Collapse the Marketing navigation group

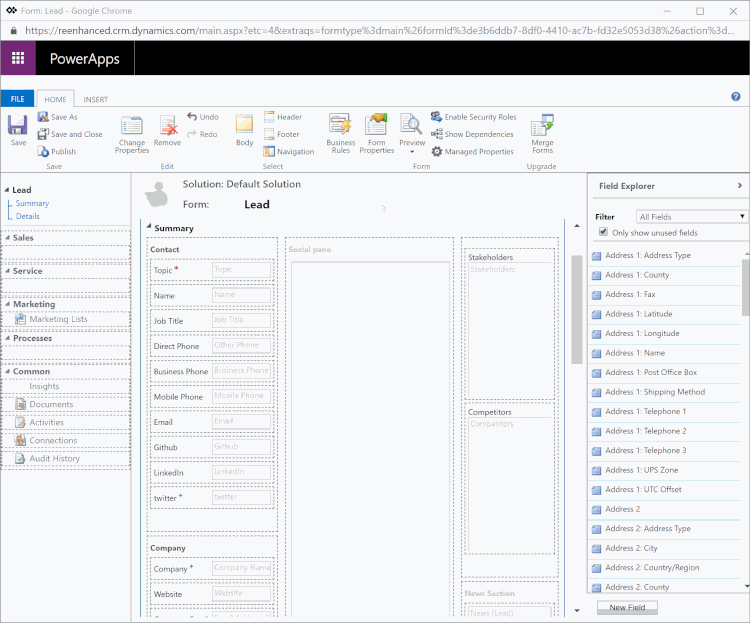pos(8,304)
